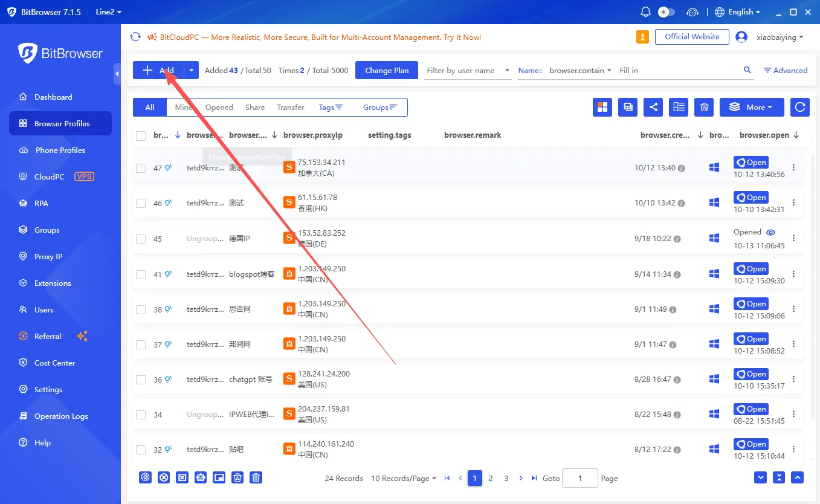
Task: Click the search magnifier icon
Action: pyautogui.click(x=747, y=70)
